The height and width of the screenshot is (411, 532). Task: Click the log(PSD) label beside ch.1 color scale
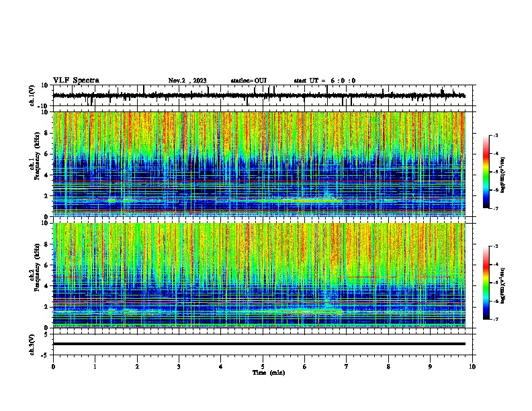pos(502,175)
